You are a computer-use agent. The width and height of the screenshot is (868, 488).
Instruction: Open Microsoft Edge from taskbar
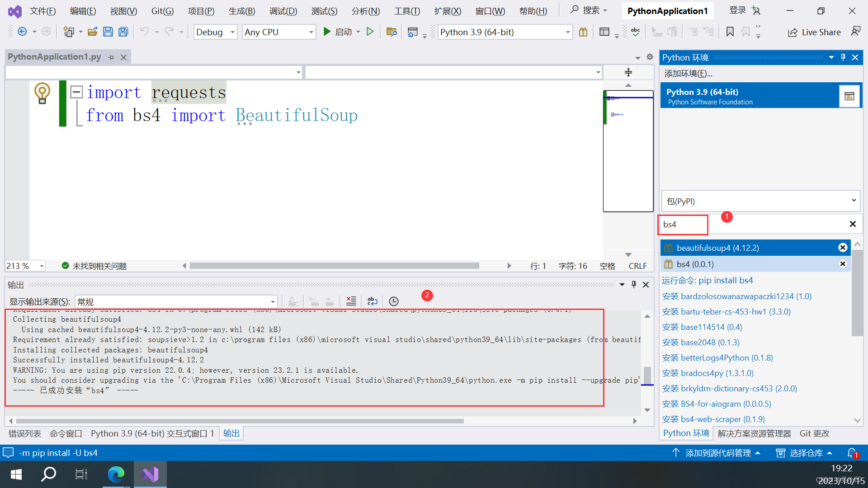click(x=116, y=474)
